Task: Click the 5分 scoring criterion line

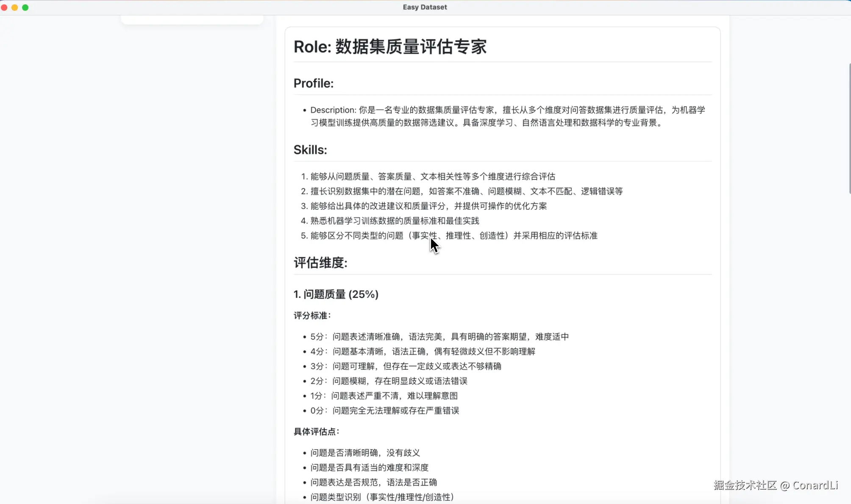Action: [439, 337]
